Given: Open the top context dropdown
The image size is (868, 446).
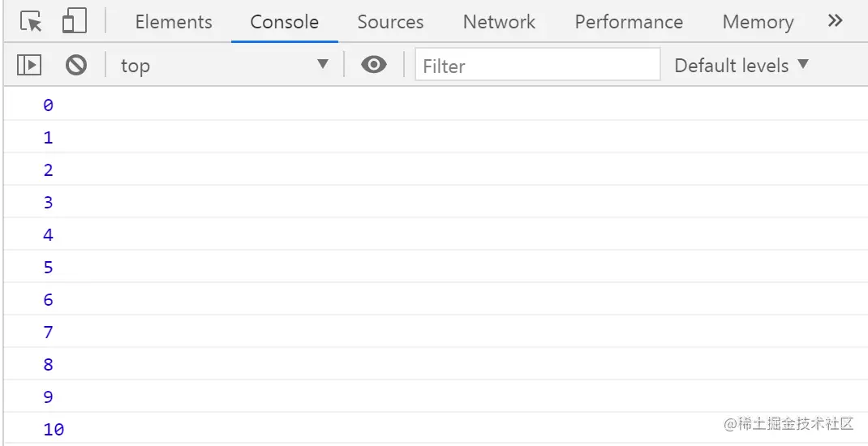Looking at the screenshot, I should pyautogui.click(x=224, y=65).
